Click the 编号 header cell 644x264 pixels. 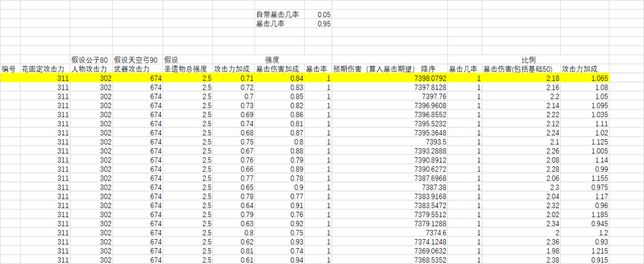[x=10, y=69]
